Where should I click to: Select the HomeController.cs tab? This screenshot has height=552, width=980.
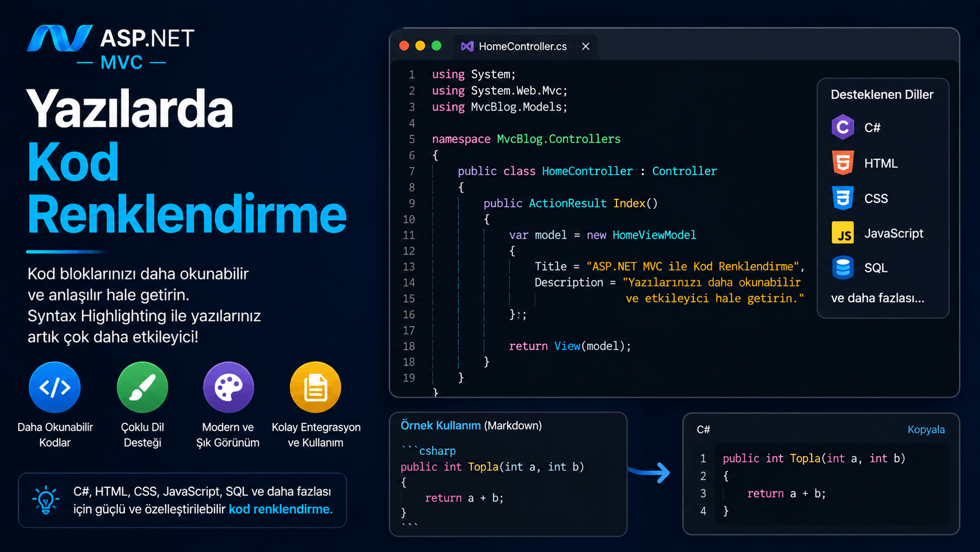click(x=525, y=46)
